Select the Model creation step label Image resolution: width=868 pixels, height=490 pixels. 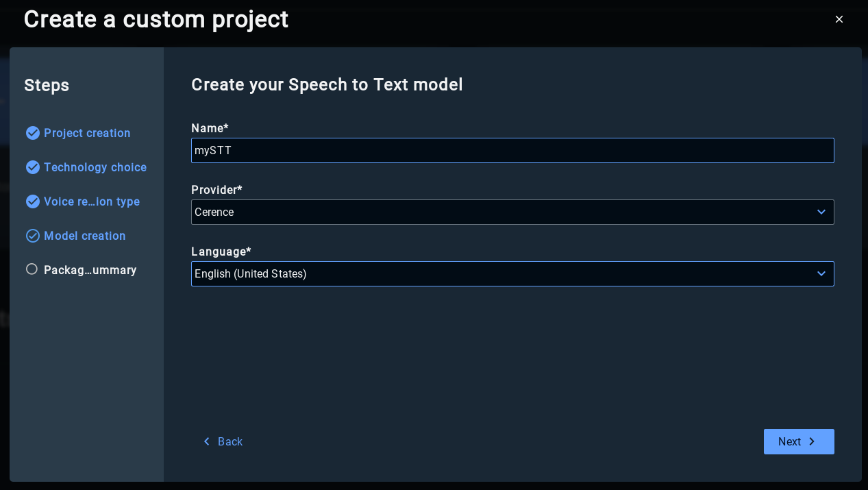pos(85,236)
